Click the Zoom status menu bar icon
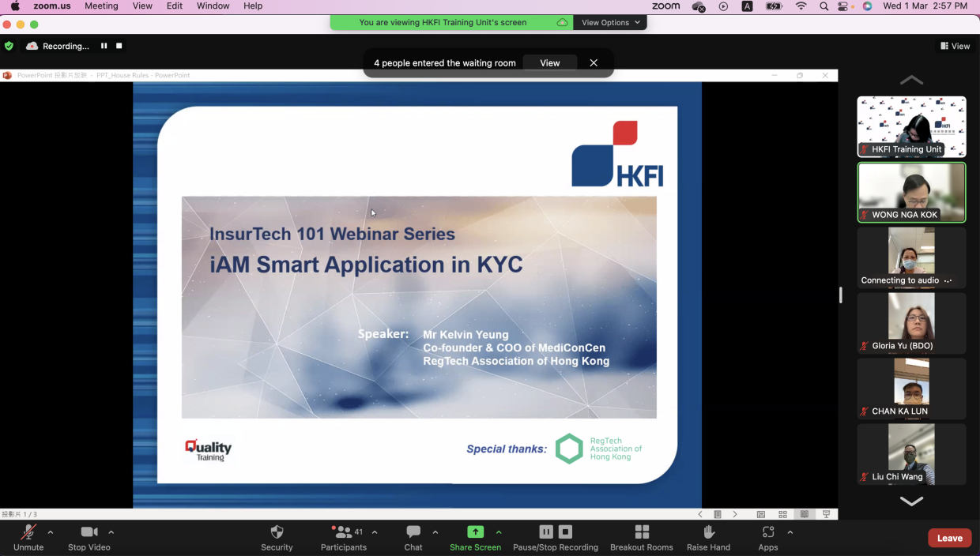The image size is (980, 556). pyautogui.click(x=666, y=6)
